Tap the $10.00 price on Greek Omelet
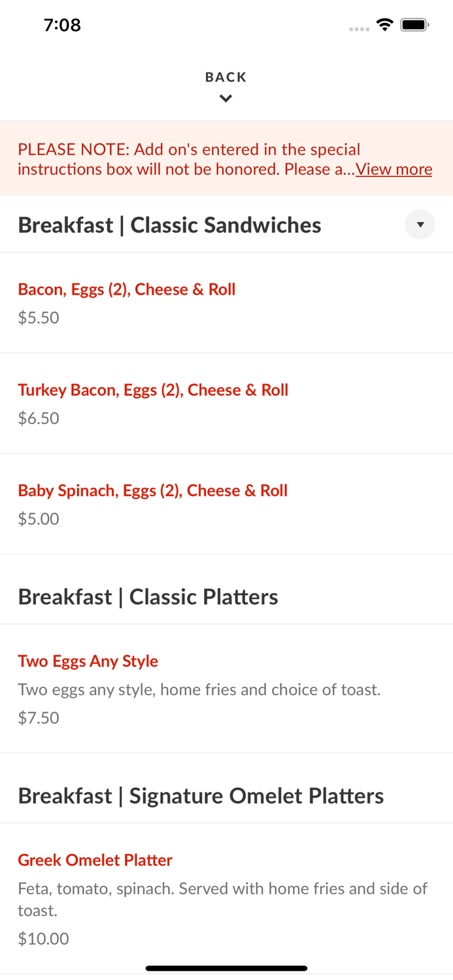Viewport: 453px width, 980px height. click(43, 938)
